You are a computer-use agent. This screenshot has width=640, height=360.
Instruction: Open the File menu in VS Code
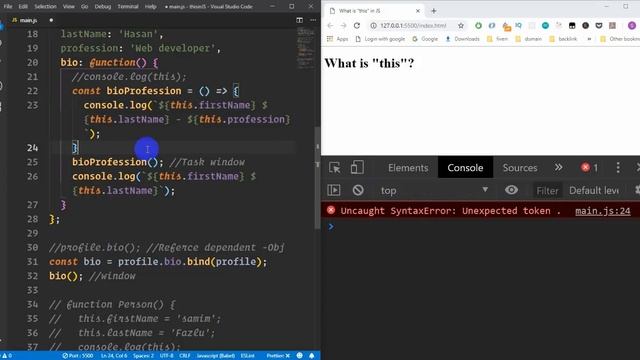tap(8, 7)
